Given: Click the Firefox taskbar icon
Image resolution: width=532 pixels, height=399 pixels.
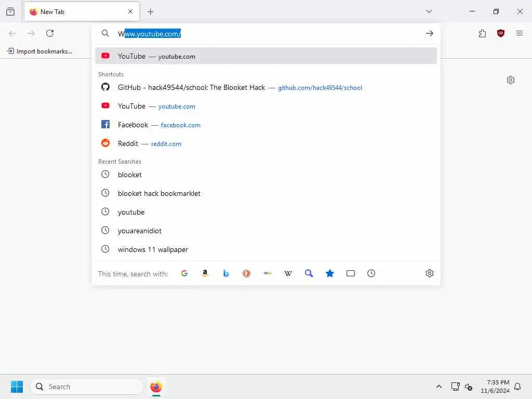Looking at the screenshot, I should click(156, 387).
